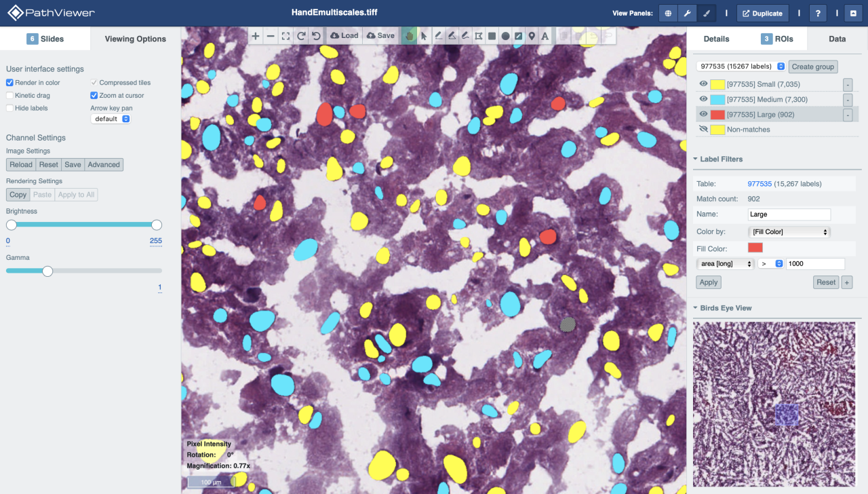Select the ellipse annotation tool
The width and height of the screenshot is (868, 494).
coord(505,36)
